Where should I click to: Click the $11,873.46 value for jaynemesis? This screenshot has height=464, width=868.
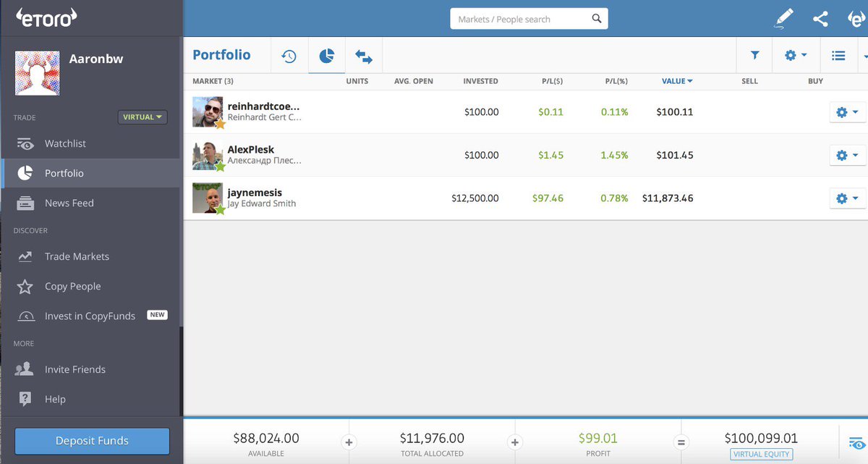point(668,198)
